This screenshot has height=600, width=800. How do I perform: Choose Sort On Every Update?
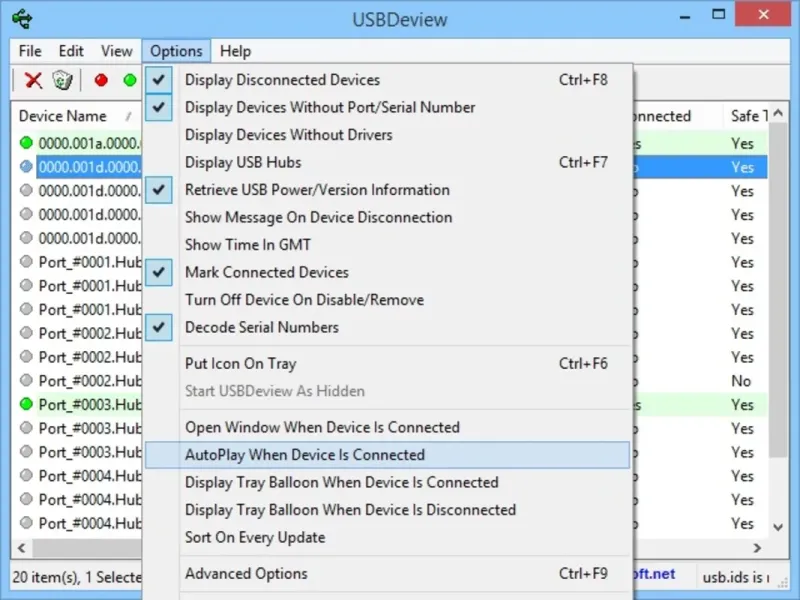(387, 537)
